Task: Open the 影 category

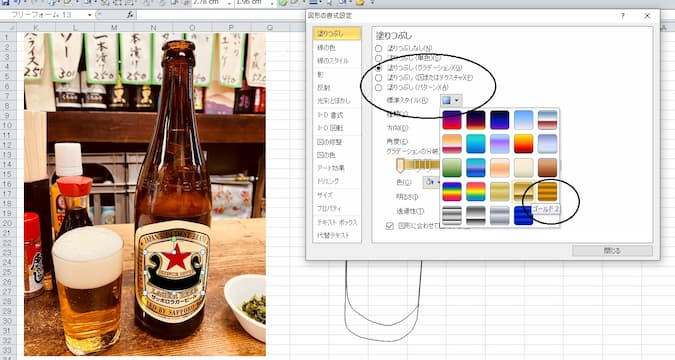Action: click(x=337, y=74)
